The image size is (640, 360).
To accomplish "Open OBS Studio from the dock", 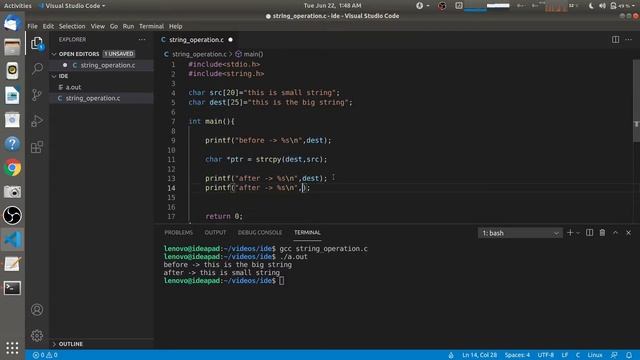I will [x=12, y=216].
